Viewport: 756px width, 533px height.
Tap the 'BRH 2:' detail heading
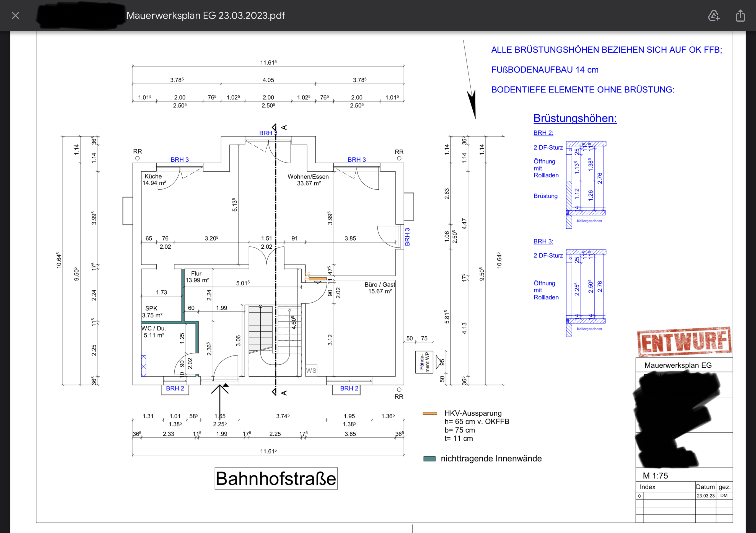pyautogui.click(x=543, y=133)
